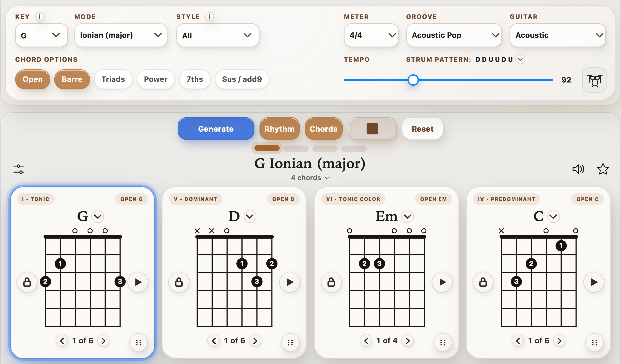The width and height of the screenshot is (621, 364).
Task: Open the Mode dropdown Ionian (major)
Action: coord(121,35)
